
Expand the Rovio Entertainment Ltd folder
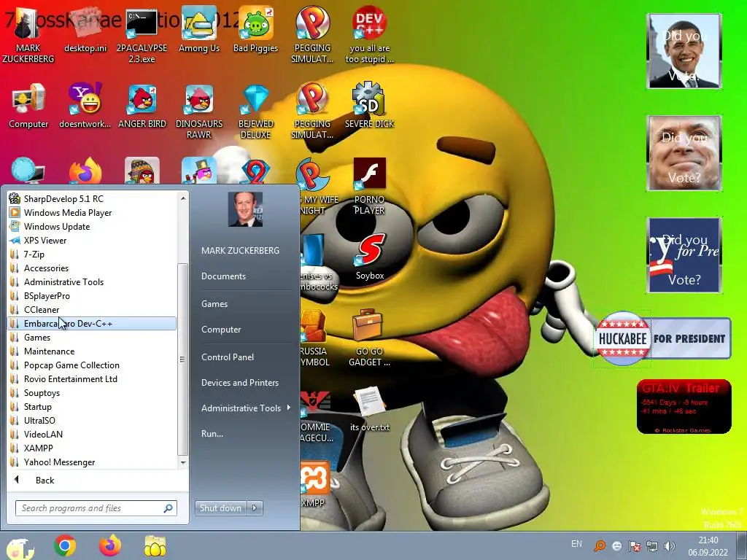pyautogui.click(x=93, y=379)
